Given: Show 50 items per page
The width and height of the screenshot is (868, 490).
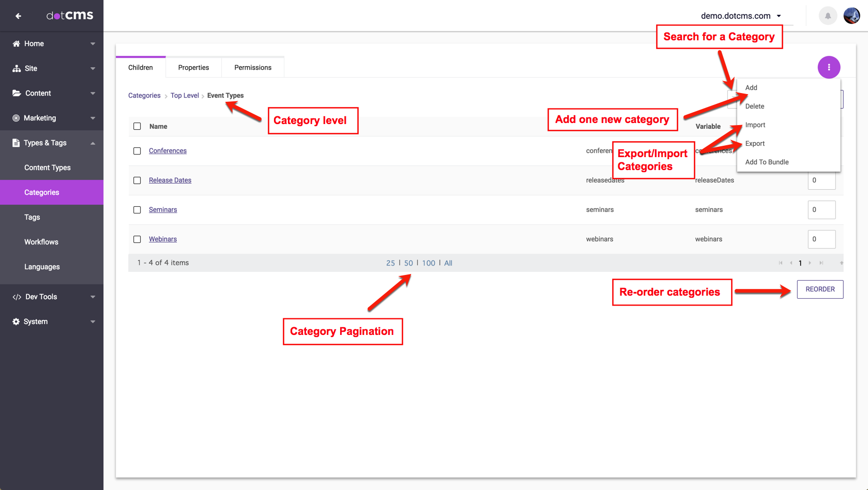Looking at the screenshot, I should click(x=408, y=263).
